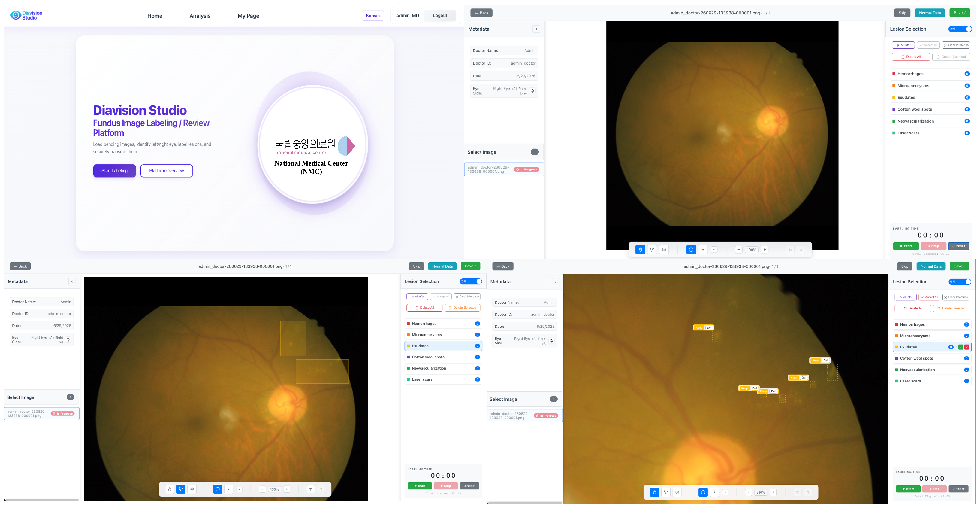Screen dimensions: 980x508
Task: Click the zoom in plus beside 100%
Action: 765,250
